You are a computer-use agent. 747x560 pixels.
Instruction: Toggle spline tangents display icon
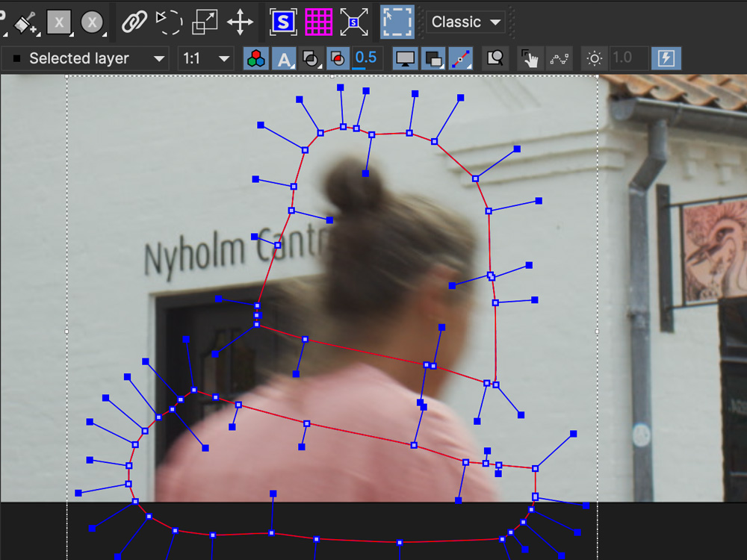[x=461, y=58]
